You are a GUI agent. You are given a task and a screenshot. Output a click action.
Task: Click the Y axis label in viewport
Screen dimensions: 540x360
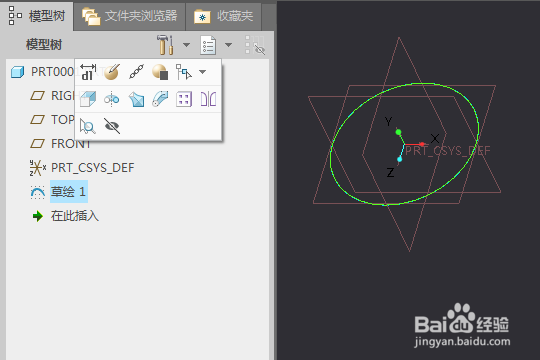388,121
